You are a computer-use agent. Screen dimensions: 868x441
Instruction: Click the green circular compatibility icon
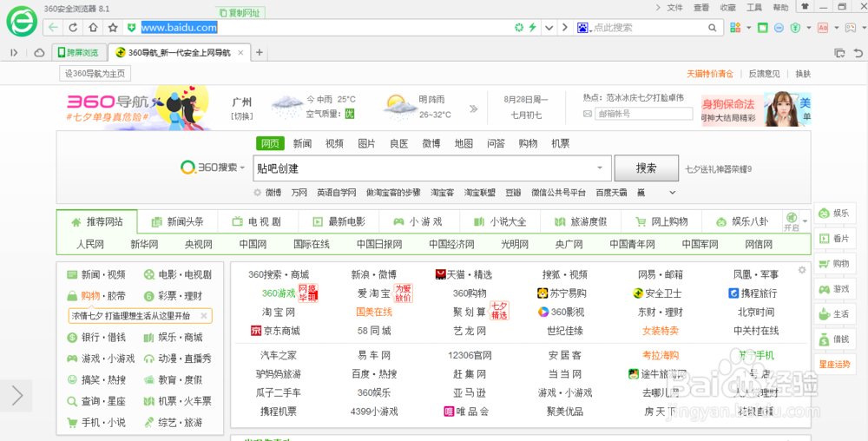(x=519, y=27)
